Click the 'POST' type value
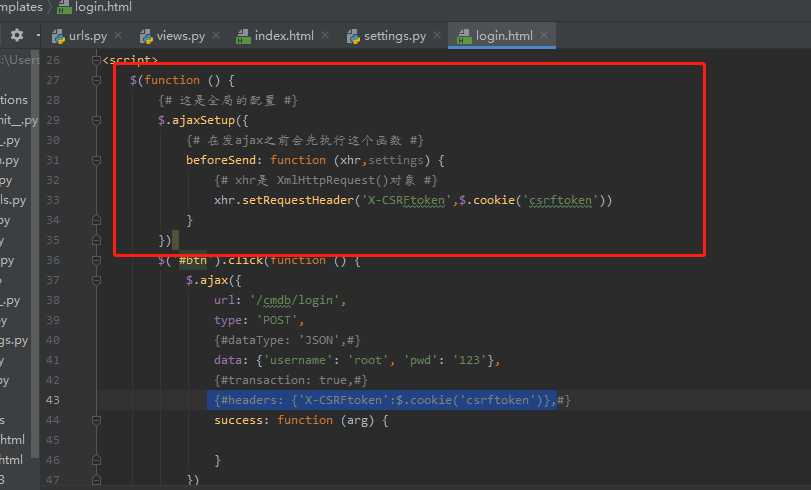 (277, 320)
